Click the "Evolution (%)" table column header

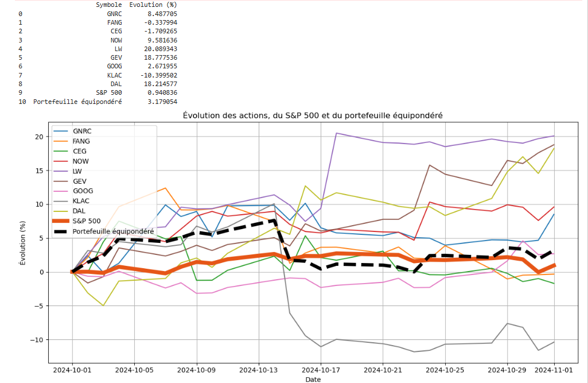[x=153, y=5]
